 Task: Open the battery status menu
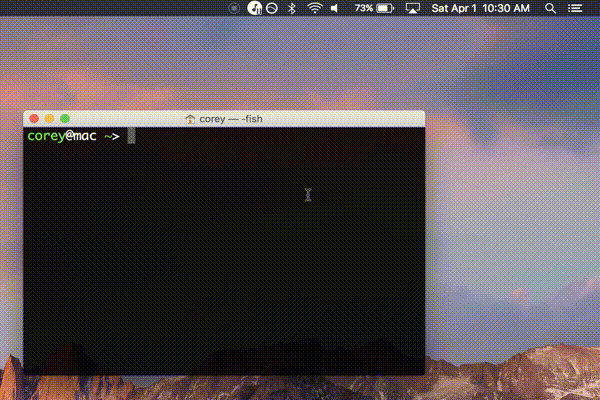pos(385,8)
